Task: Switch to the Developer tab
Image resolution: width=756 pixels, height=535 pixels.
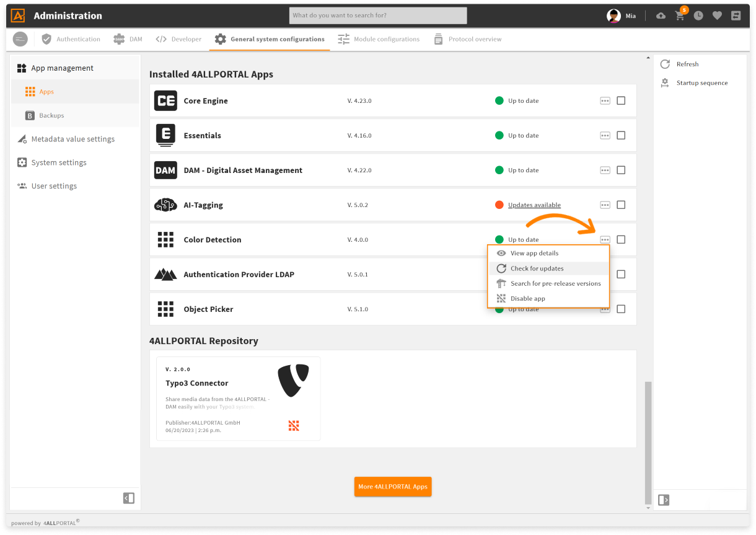Action: click(x=178, y=39)
